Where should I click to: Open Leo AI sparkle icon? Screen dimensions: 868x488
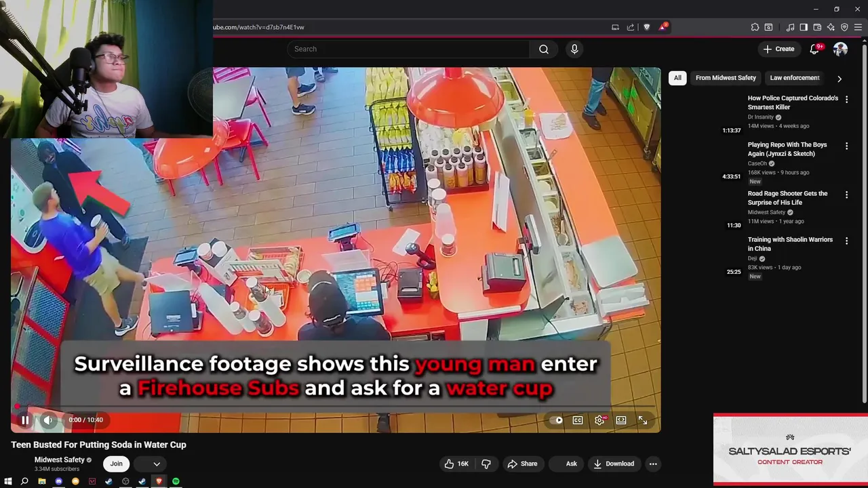(x=831, y=27)
